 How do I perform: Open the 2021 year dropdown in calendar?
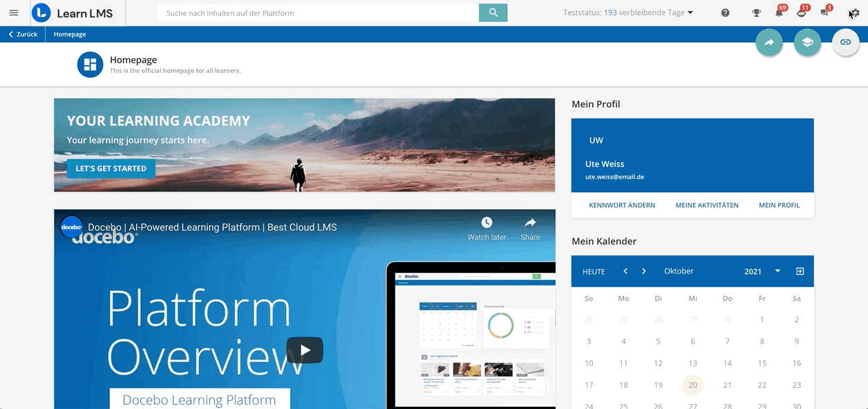[762, 272]
